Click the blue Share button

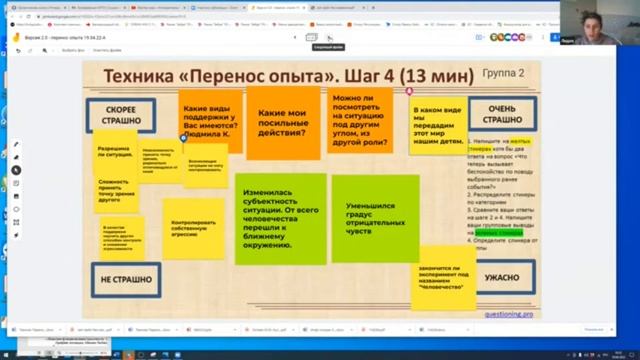[555, 38]
